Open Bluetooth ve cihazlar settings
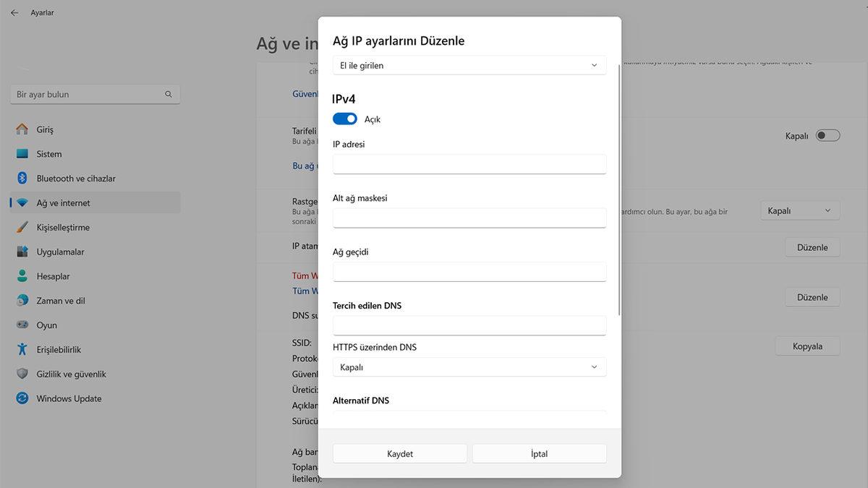The image size is (868, 488). pyautogui.click(x=22, y=178)
